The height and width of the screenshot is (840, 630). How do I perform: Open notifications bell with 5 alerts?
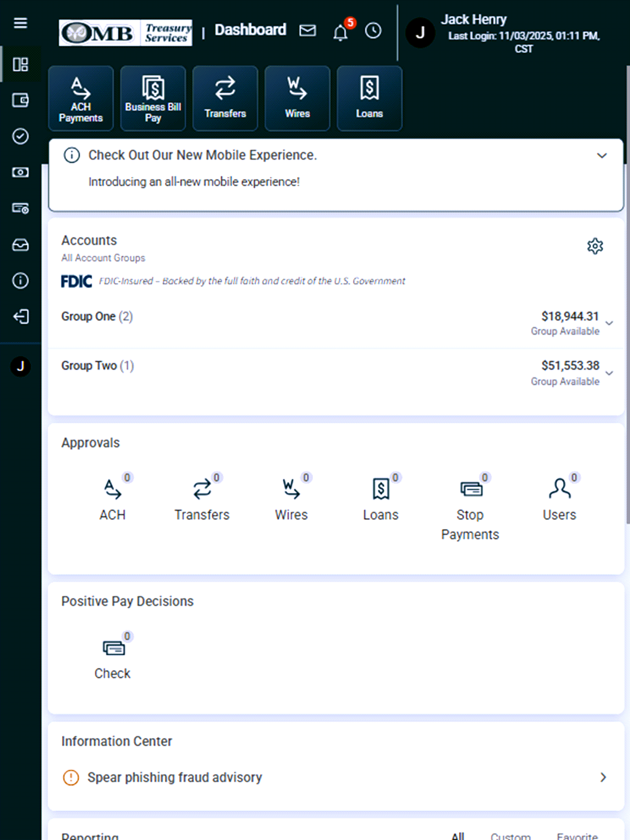(341, 32)
